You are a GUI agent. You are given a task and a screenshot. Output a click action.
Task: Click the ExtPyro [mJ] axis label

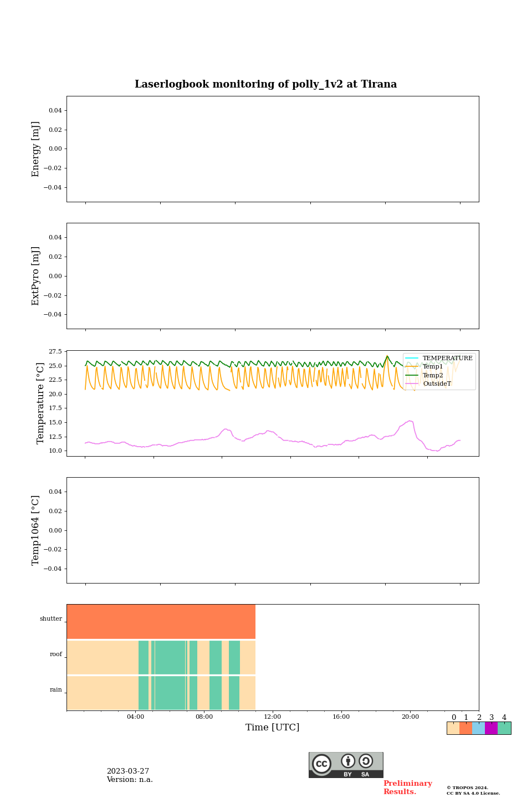click(36, 276)
